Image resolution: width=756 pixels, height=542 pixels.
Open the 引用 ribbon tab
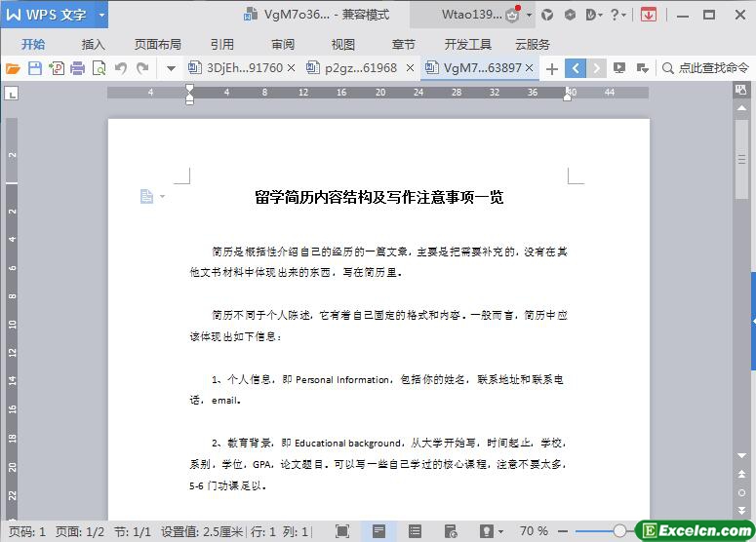pyautogui.click(x=221, y=45)
